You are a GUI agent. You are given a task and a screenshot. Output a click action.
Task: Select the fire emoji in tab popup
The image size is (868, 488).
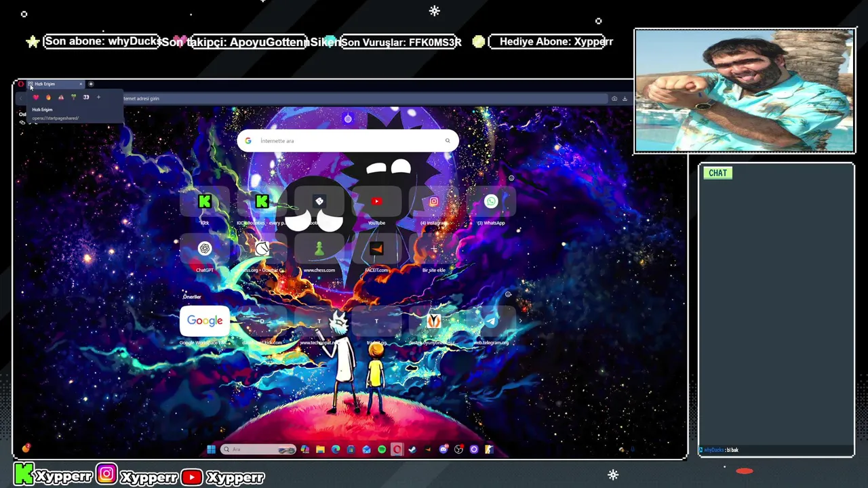coord(48,98)
